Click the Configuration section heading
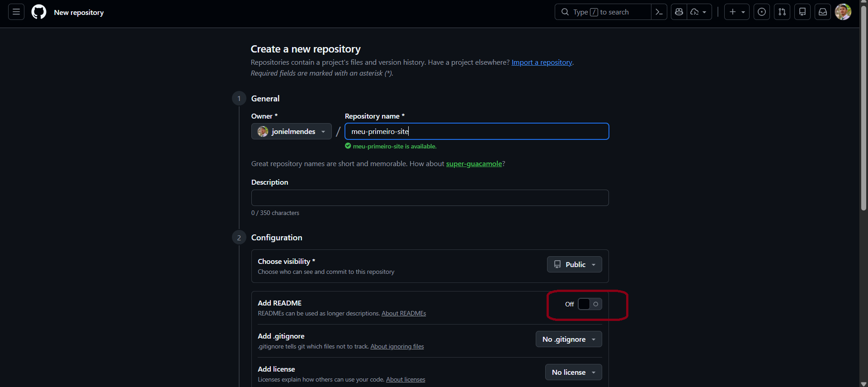This screenshot has height=387, width=868. 277,238
